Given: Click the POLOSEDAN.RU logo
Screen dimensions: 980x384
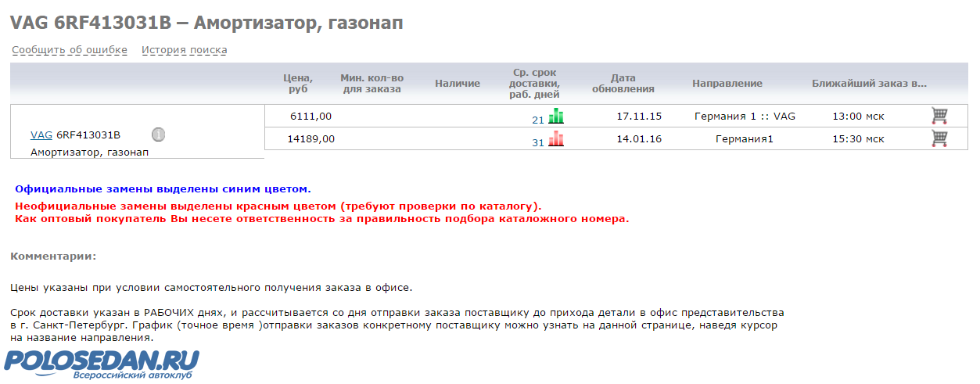Looking at the screenshot, I should click(102, 363).
